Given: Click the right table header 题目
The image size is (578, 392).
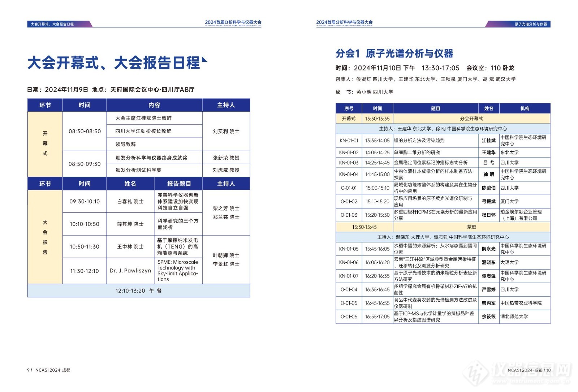Looking at the screenshot, I should tap(435, 108).
